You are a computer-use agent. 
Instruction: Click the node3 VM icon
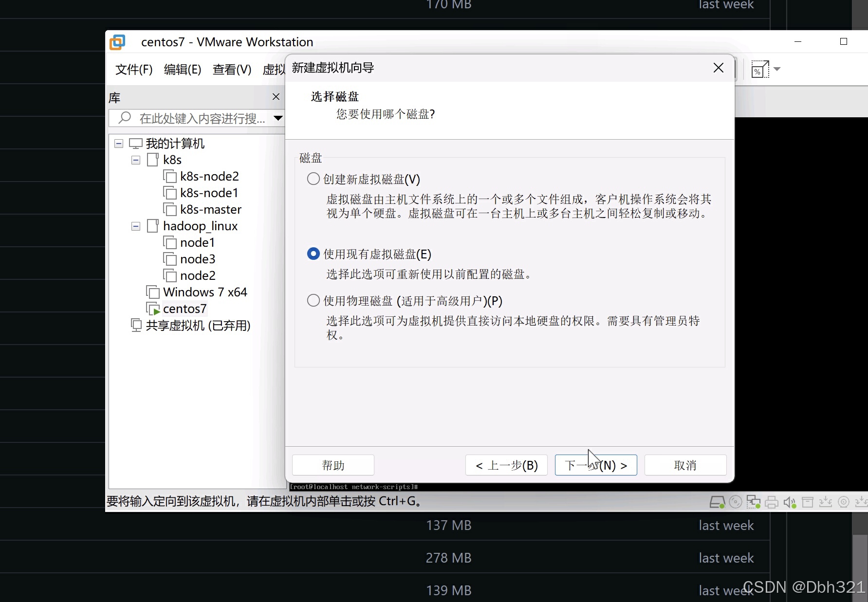tap(169, 259)
